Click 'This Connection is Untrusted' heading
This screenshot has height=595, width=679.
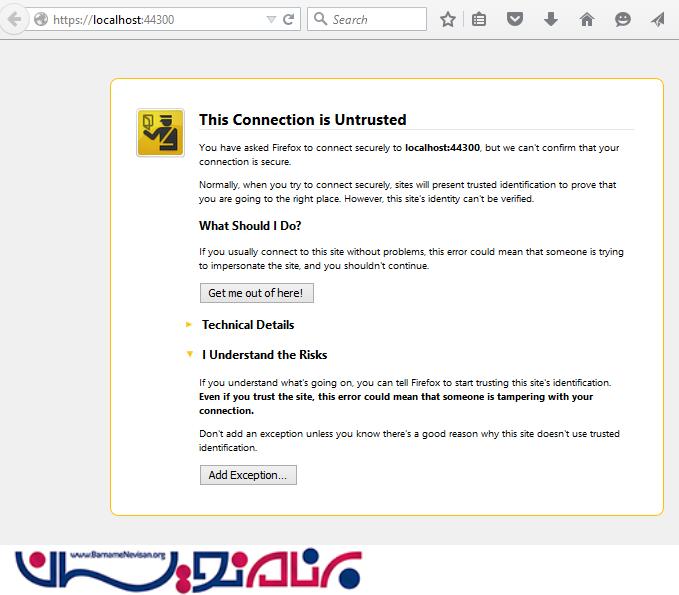[303, 120]
